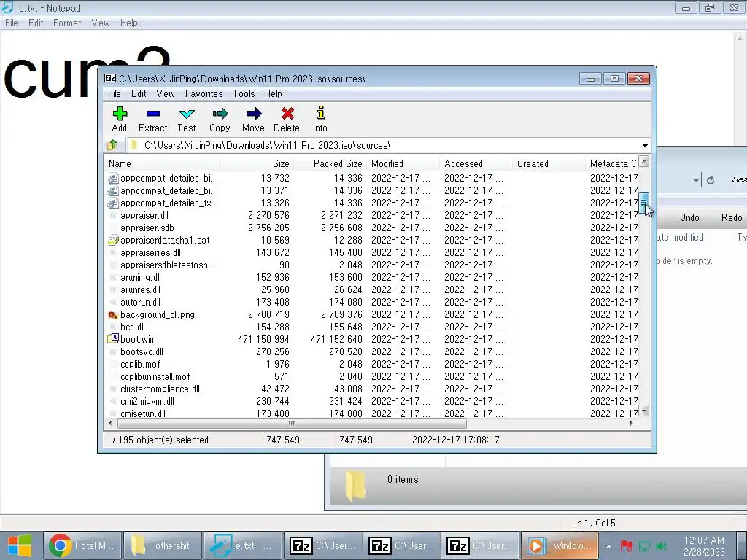Click scroll up arrow of file list
Image resolution: width=747 pixels, height=560 pixels.
pyautogui.click(x=644, y=161)
